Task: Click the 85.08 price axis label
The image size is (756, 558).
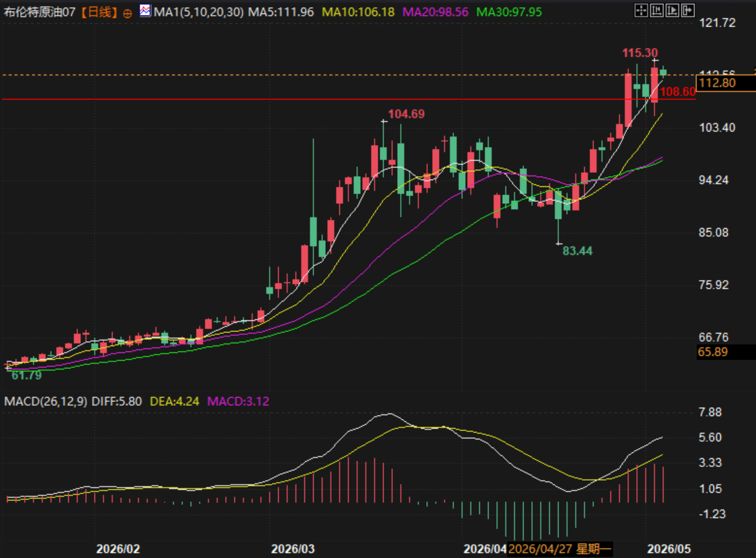Action: pos(714,233)
